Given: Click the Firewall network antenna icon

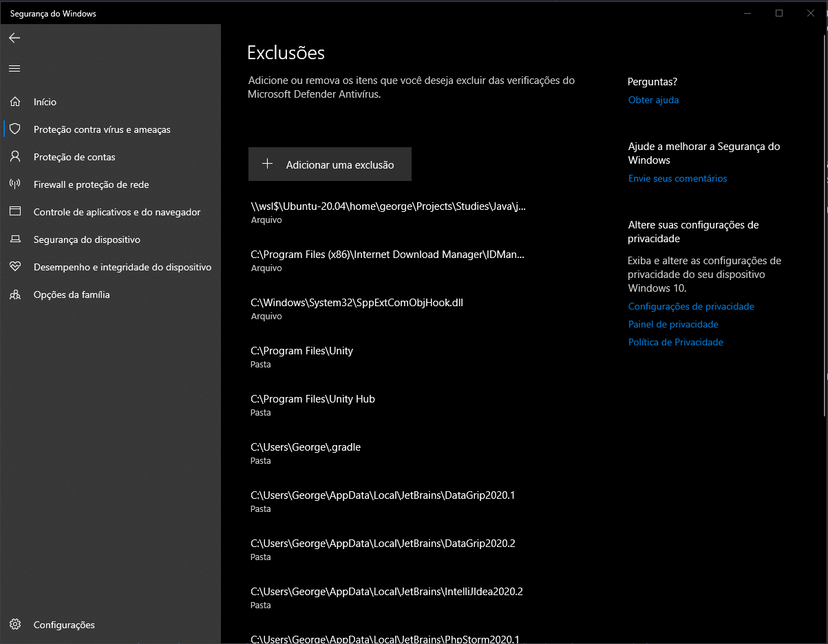Looking at the screenshot, I should [15, 184].
